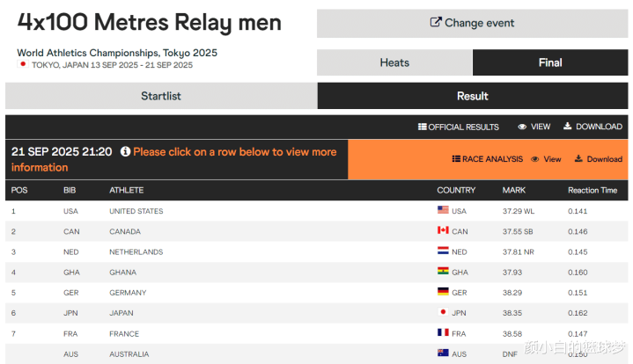The width and height of the screenshot is (633, 364).
Task: Click the Japan flag icon
Action: [x=443, y=313]
